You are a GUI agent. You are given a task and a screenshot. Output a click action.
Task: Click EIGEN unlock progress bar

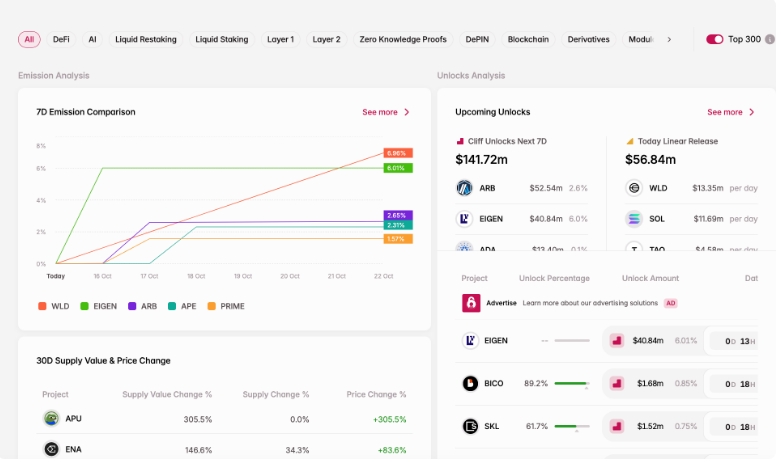pos(572,341)
